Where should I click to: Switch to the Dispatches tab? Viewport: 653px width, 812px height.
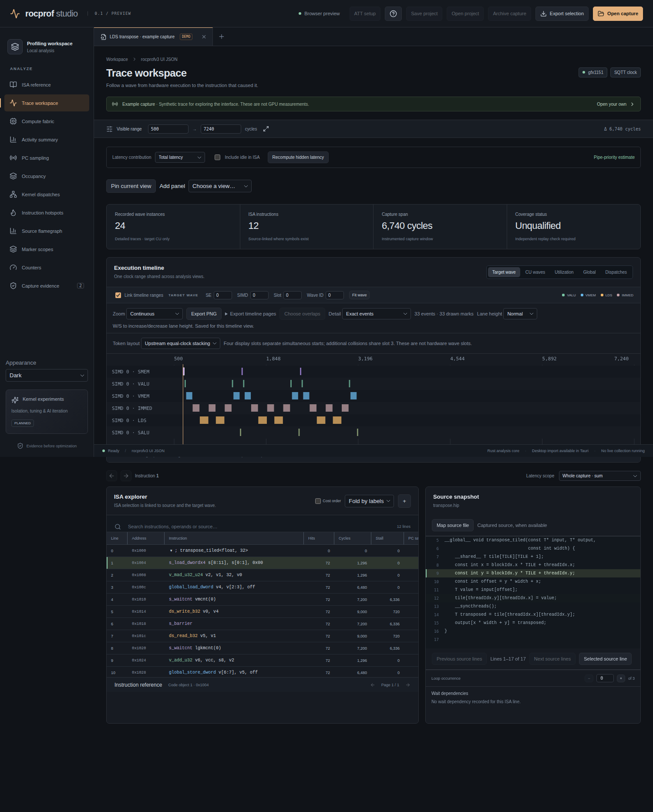click(616, 272)
